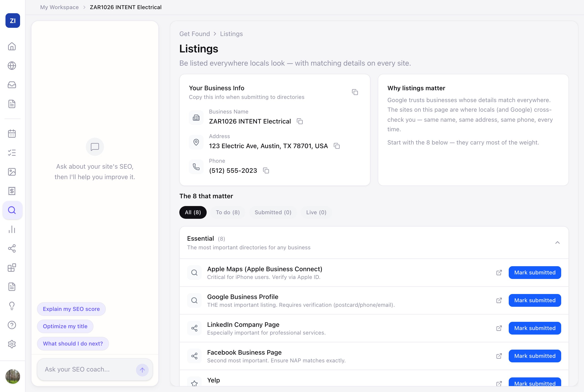
Task: Click the Explain my SEO score suggestion
Action: pyautogui.click(x=71, y=309)
